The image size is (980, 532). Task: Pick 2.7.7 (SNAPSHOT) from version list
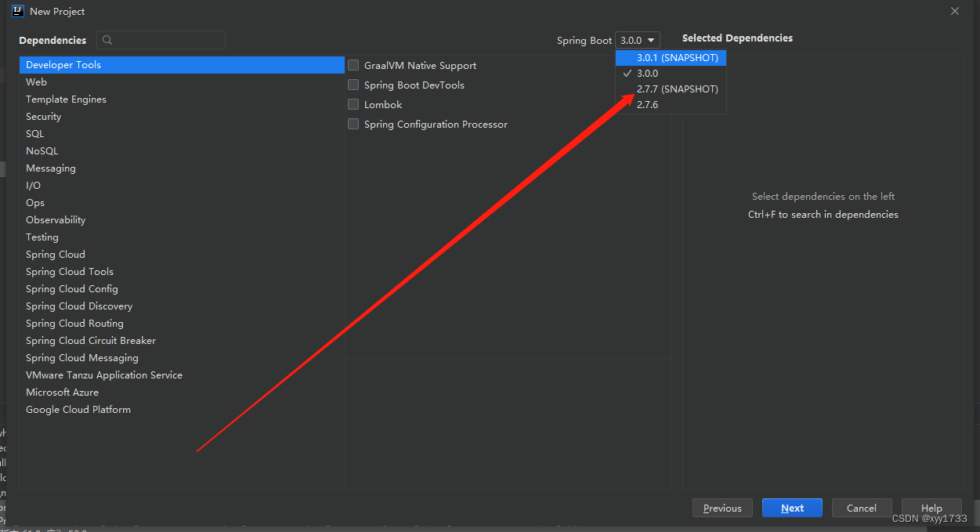[x=671, y=89]
